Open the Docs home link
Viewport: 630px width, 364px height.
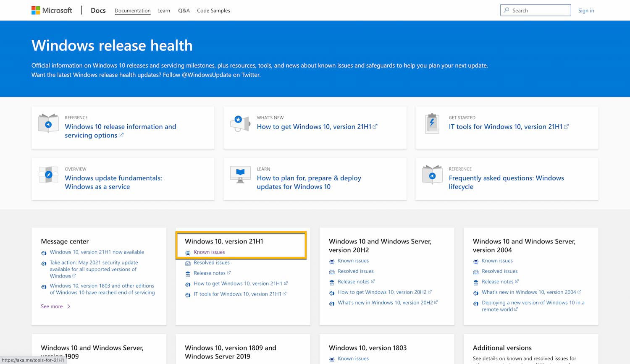pyautogui.click(x=98, y=10)
